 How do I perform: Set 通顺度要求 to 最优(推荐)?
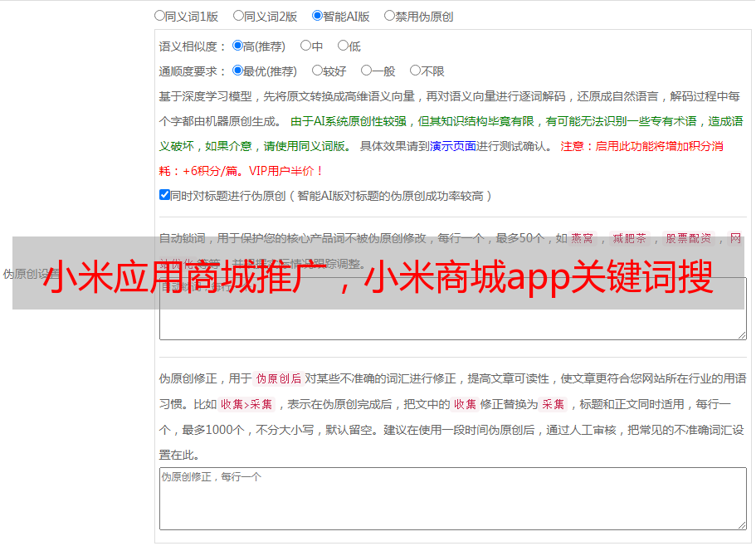pos(237,71)
